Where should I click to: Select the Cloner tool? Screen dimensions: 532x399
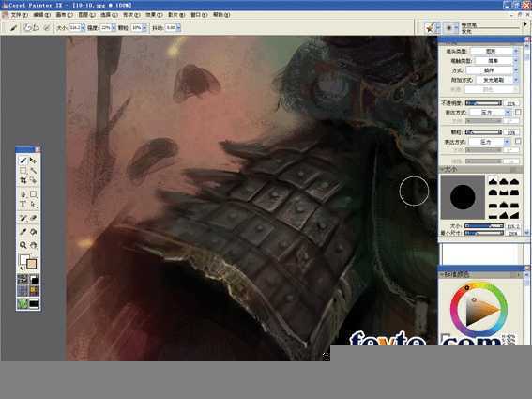coord(23,218)
